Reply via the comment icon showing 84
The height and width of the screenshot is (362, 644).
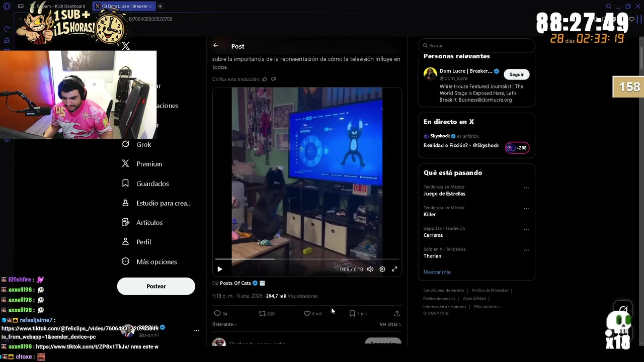221,313
